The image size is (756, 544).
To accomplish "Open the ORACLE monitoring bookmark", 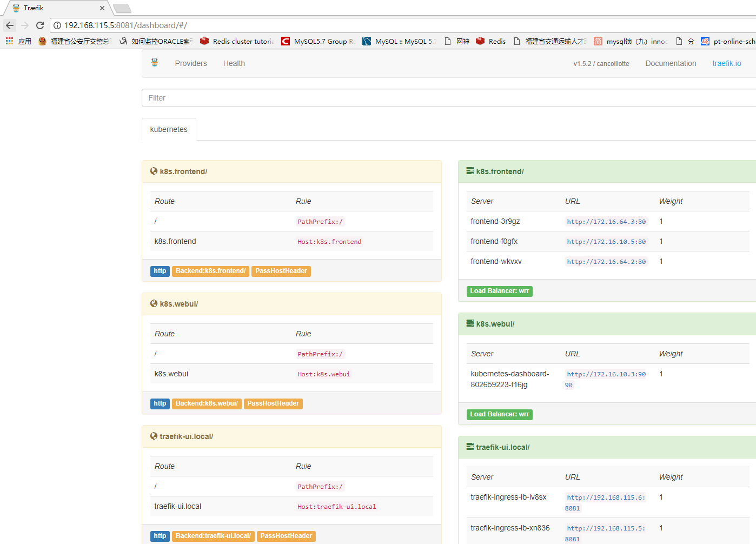I will coord(156,41).
